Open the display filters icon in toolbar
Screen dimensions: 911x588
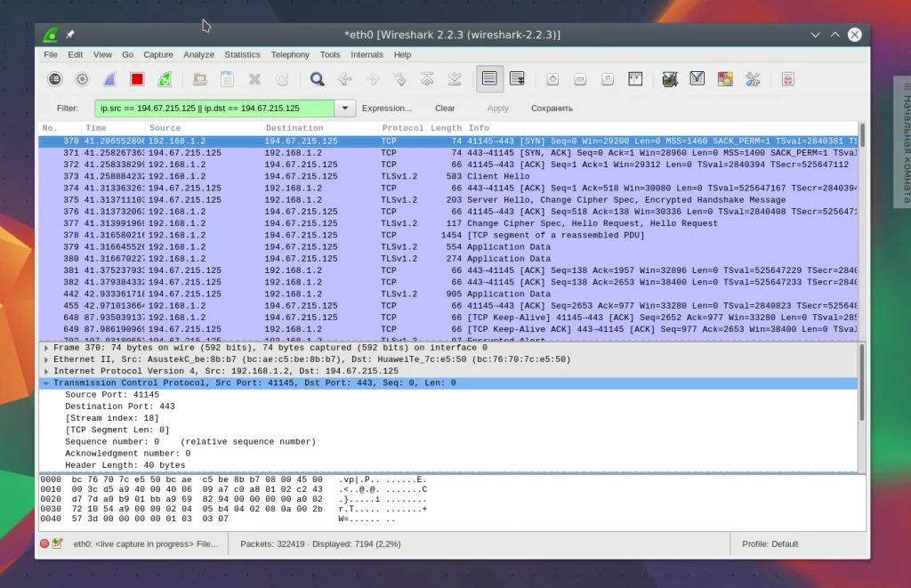(x=697, y=79)
